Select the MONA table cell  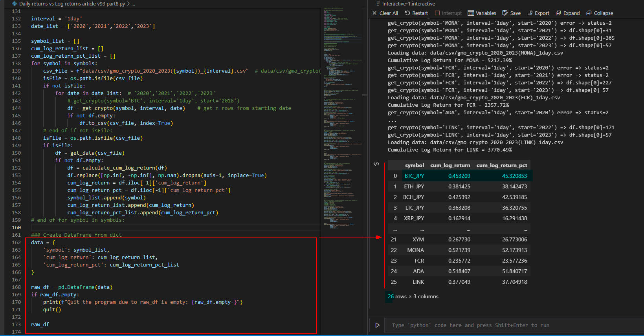416,250
